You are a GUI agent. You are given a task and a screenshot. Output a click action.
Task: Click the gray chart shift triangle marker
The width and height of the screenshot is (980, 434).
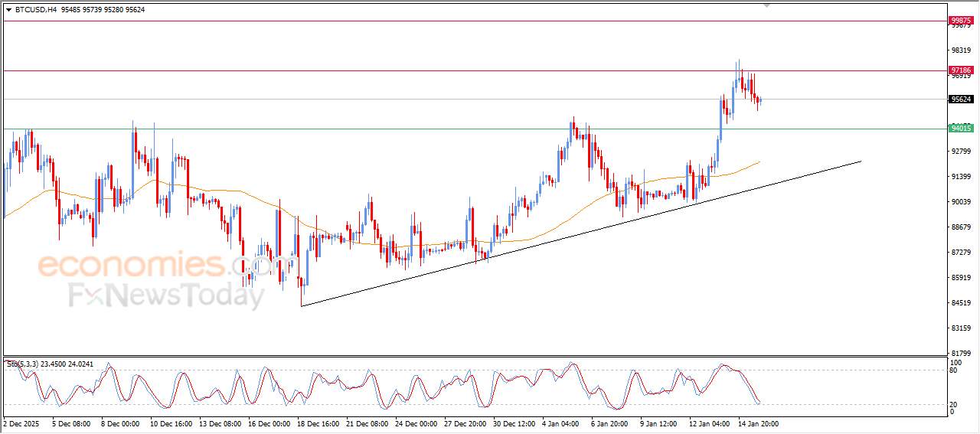767,5
